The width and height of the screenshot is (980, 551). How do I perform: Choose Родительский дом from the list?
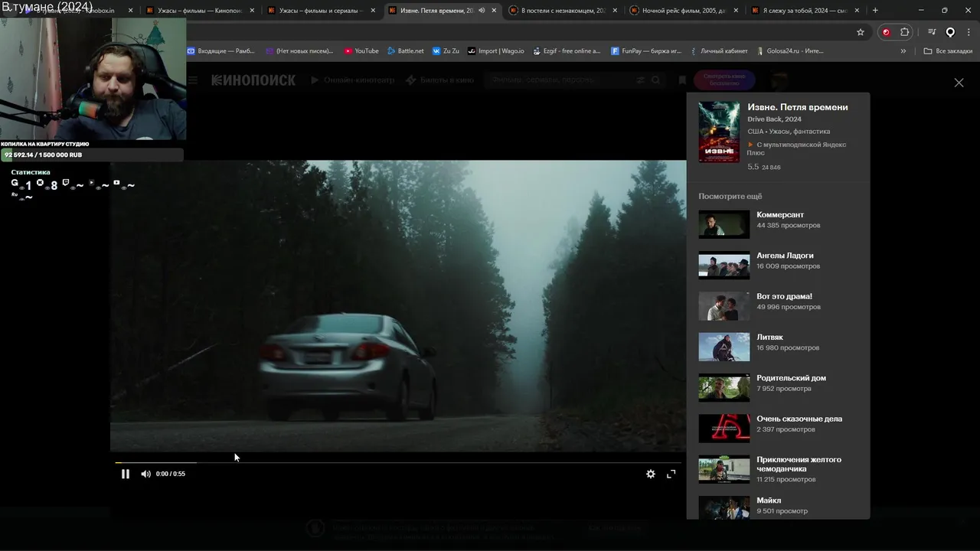tap(791, 378)
